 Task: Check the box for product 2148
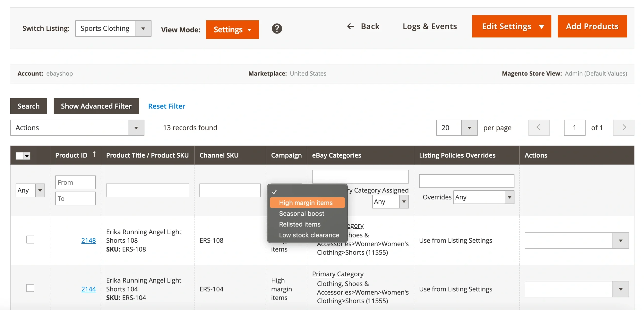coord(30,239)
